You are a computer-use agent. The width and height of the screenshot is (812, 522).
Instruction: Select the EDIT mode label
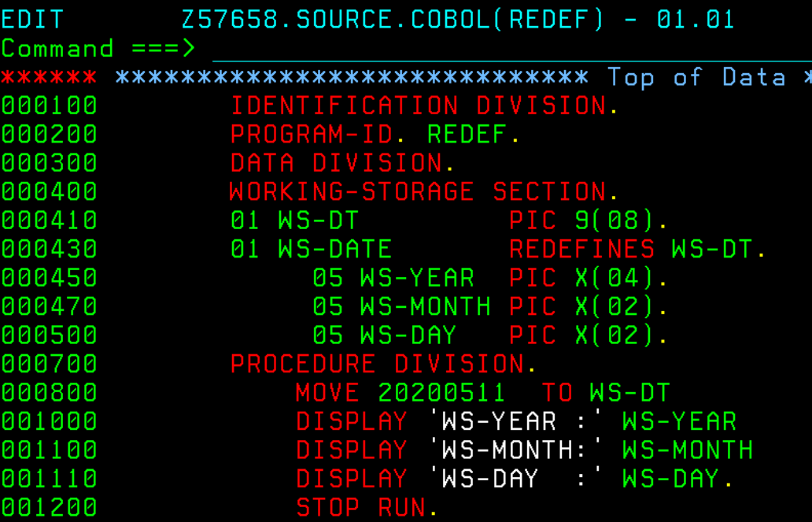point(31,20)
